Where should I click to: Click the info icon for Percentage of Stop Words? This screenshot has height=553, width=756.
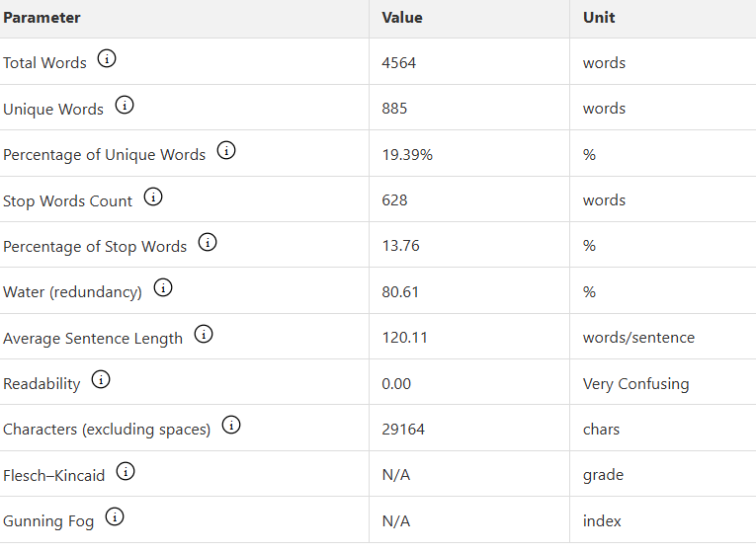[x=208, y=242]
